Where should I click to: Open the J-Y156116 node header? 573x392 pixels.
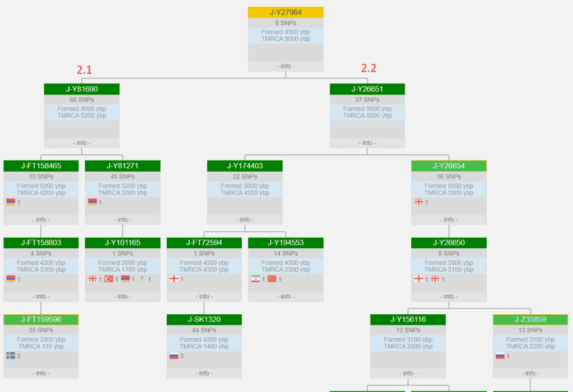[408, 319]
